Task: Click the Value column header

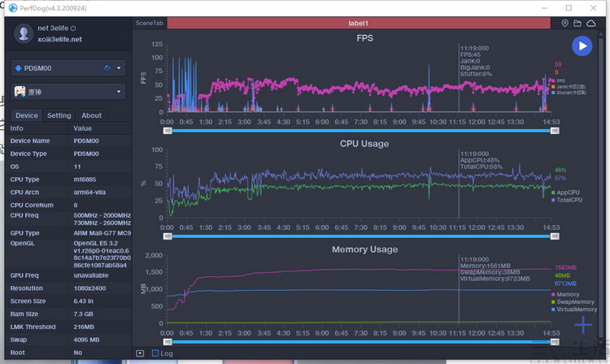Action: coord(82,128)
